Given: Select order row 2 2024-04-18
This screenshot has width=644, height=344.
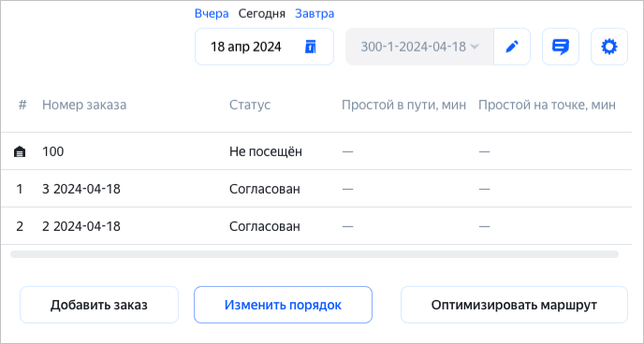Looking at the screenshot, I should (315, 226).
